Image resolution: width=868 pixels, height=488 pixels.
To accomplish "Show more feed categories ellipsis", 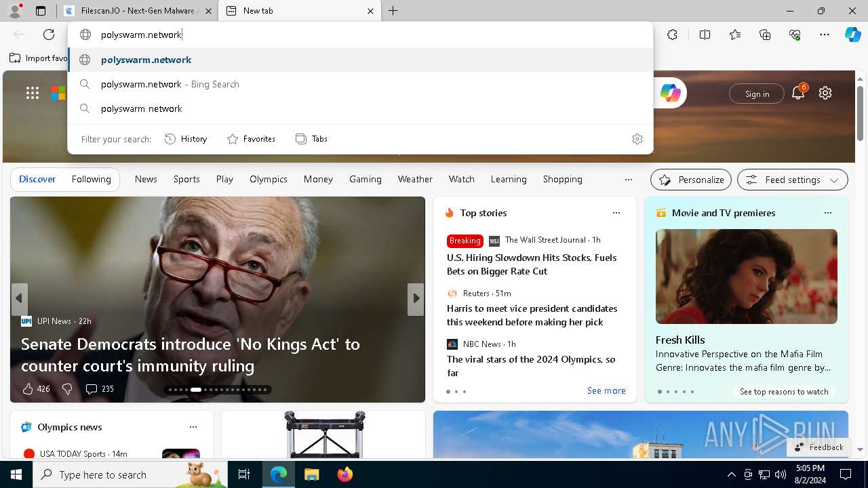I will point(629,180).
